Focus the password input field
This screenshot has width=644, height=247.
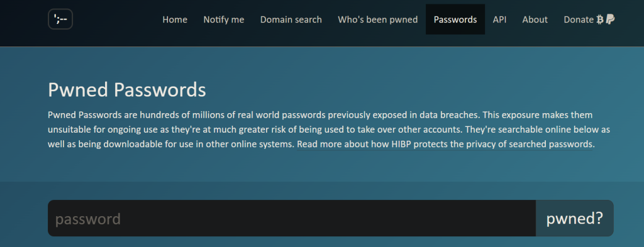292,218
